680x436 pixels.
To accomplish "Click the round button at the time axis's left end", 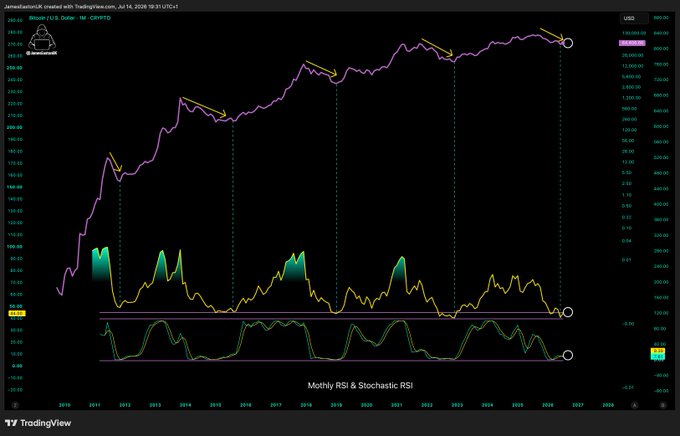I will [x=15, y=405].
